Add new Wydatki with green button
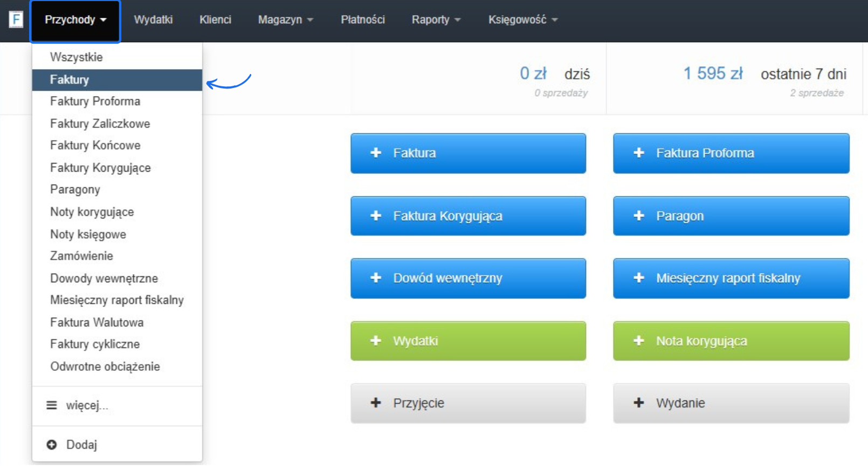Screen dimensions: 868x470 [468, 341]
